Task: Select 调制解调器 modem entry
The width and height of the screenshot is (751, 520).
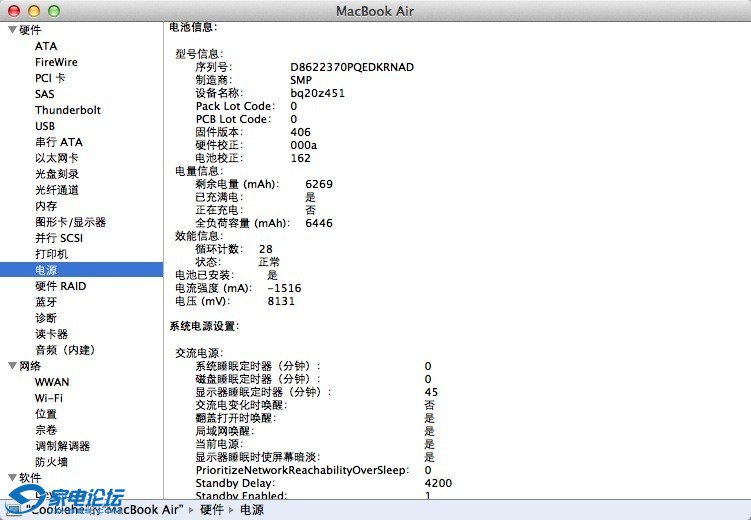Action: click(x=62, y=446)
